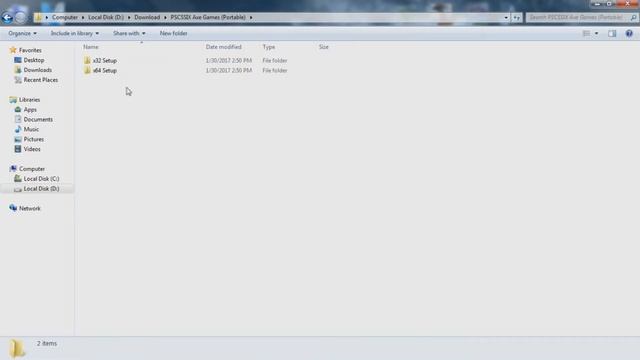Click the Desktop icon in Favorites

(18, 60)
